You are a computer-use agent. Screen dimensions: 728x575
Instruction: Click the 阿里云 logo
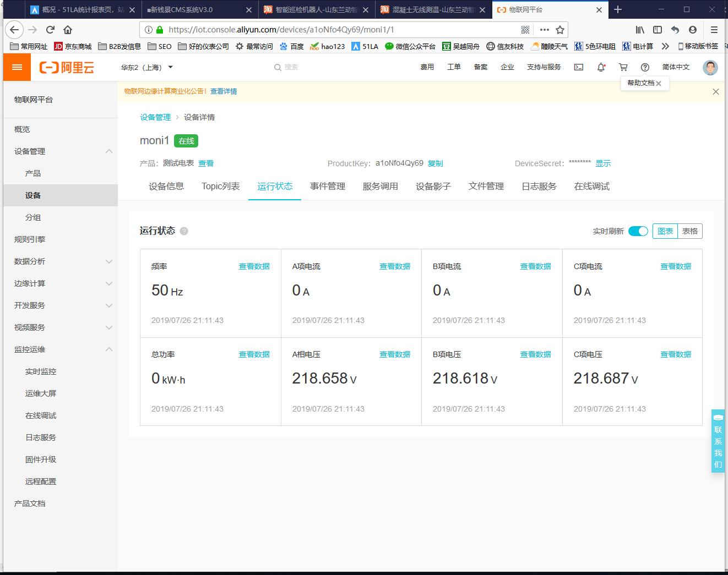66,67
